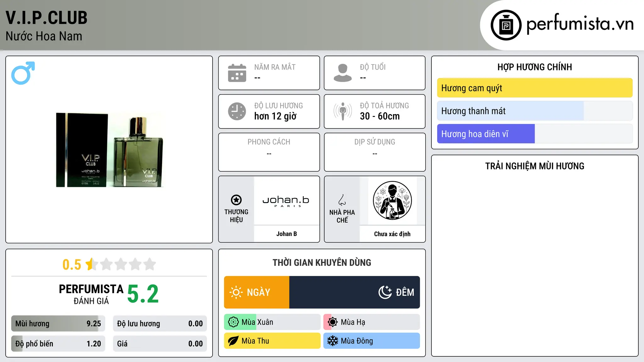Click the Hương cam quýt accord bar
This screenshot has height=362, width=644.
[x=535, y=88]
